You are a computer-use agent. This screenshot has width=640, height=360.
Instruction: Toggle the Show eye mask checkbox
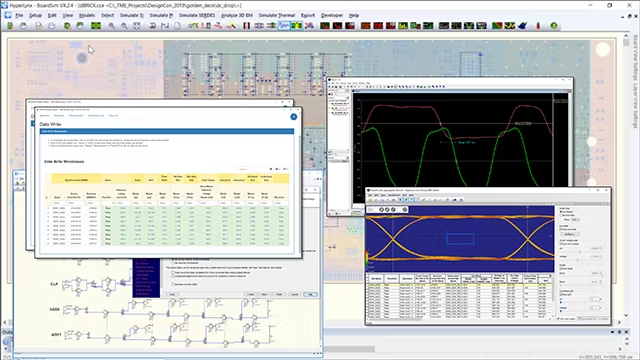pyautogui.click(x=561, y=229)
